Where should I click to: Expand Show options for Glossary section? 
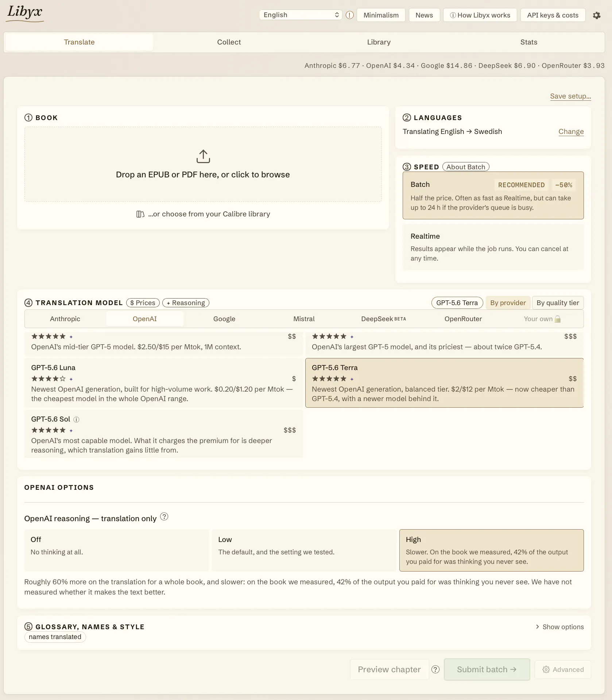pos(559,627)
